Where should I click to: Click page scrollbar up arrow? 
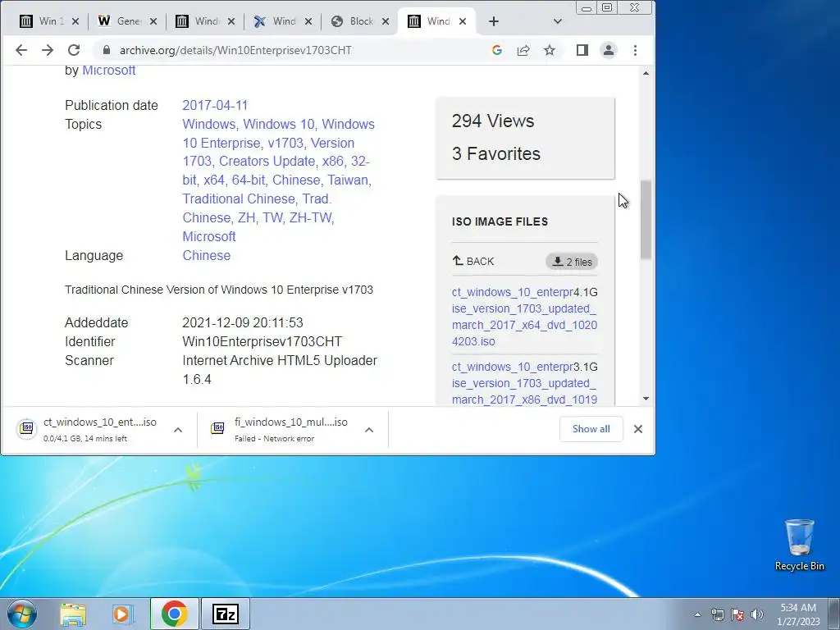[x=646, y=73]
